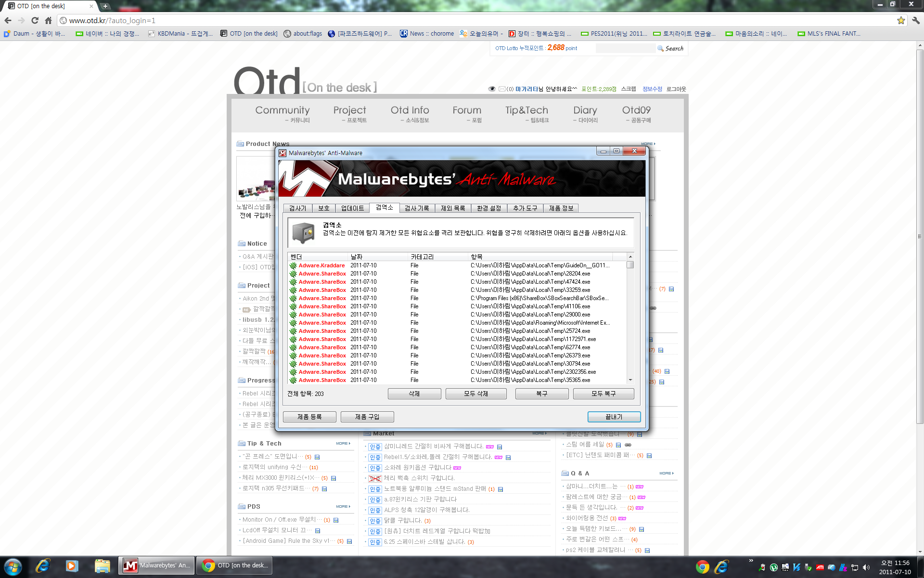Open Tip & Tech MORE link
The image size is (924, 578).
coord(343,444)
